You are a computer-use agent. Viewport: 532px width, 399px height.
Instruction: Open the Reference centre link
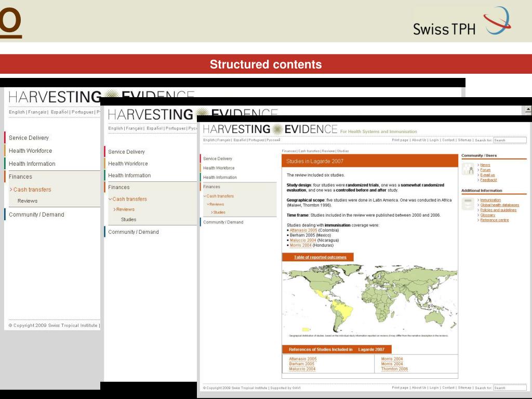[x=495, y=220]
